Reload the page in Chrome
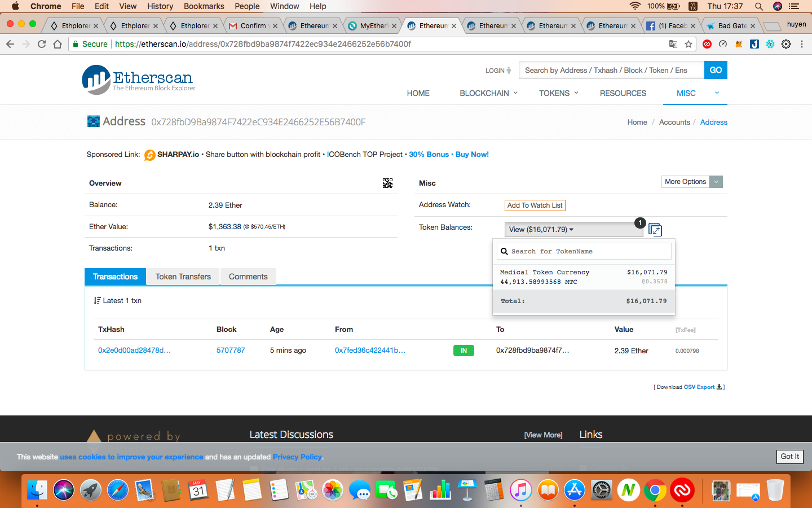This screenshot has height=508, width=812. tap(42, 44)
